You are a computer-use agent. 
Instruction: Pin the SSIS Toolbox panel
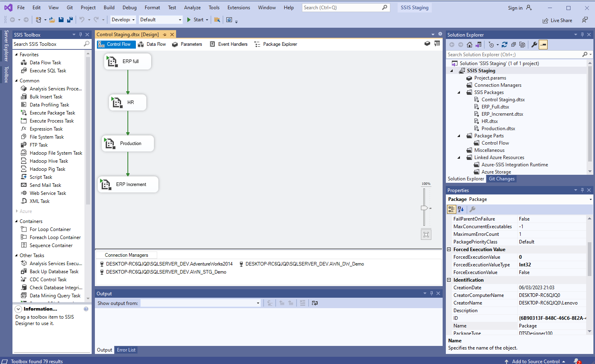coord(81,35)
